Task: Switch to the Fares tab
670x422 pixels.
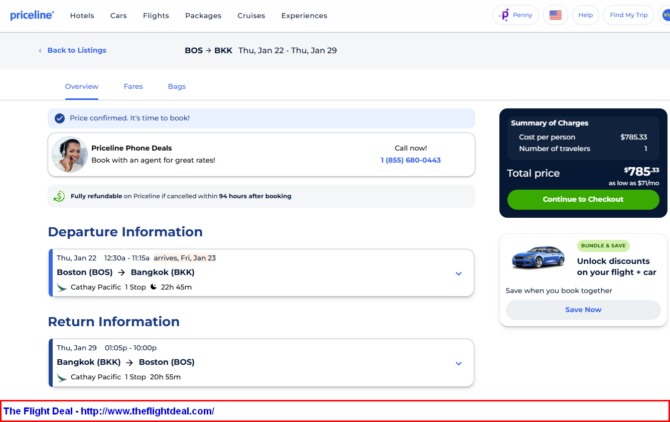Action: (x=133, y=87)
